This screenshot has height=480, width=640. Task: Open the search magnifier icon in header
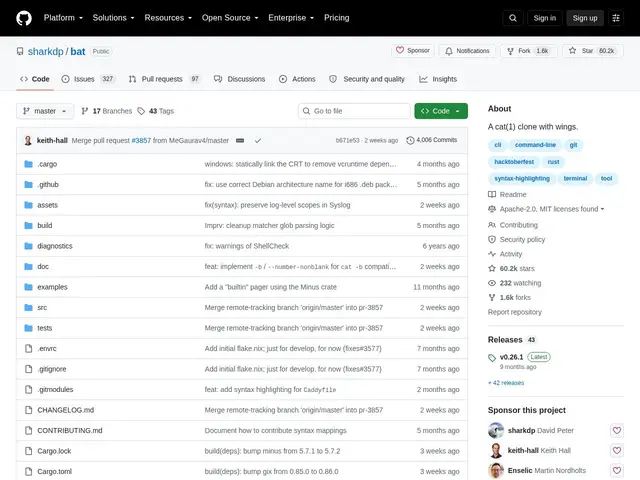[x=513, y=18]
